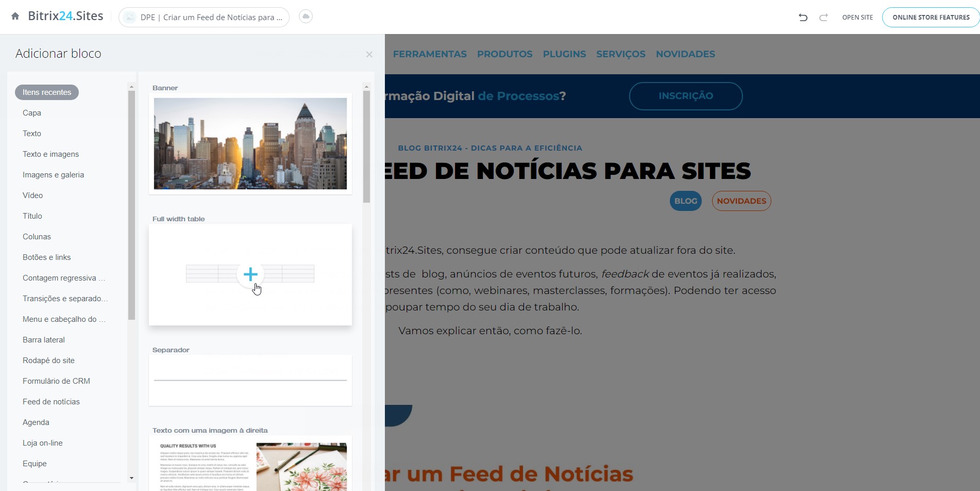
Task: Choose the Colunas category
Action: (x=37, y=237)
